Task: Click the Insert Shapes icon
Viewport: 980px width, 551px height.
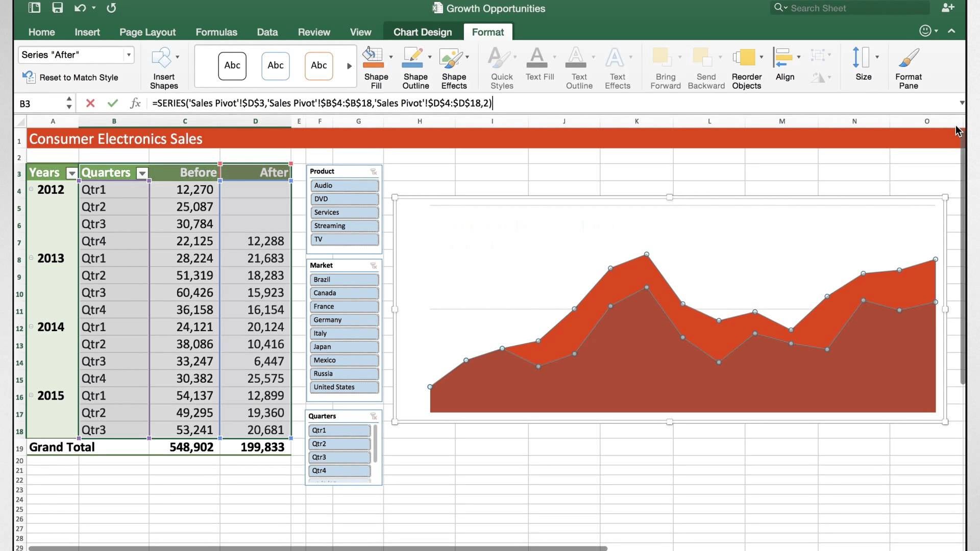Action: [x=162, y=58]
